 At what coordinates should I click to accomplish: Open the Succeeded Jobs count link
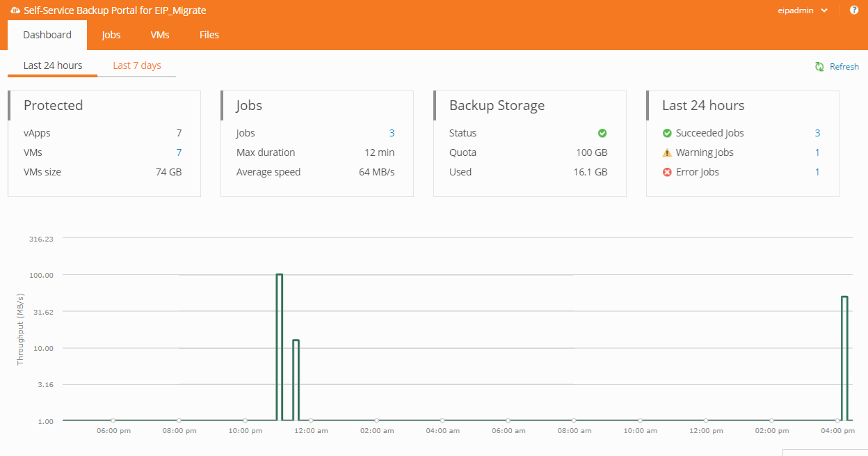[817, 133]
